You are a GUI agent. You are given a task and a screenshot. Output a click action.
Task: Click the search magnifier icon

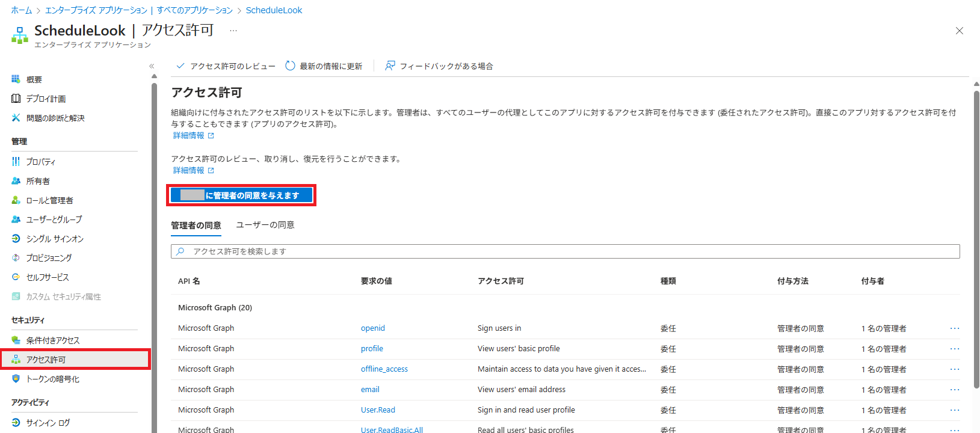click(180, 251)
